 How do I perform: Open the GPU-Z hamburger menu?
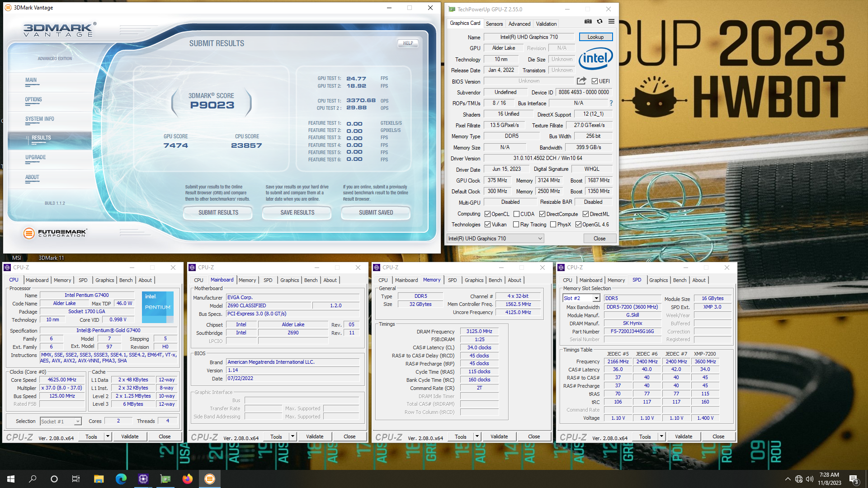click(611, 21)
